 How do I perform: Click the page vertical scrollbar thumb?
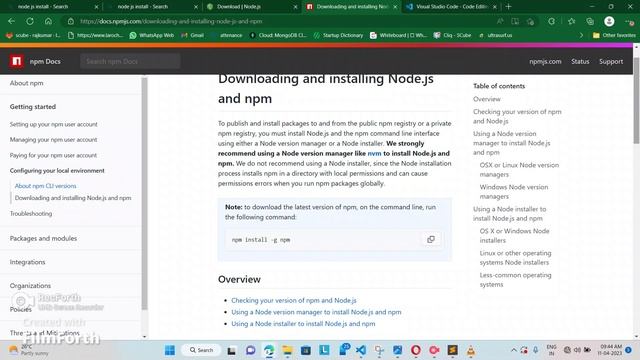point(636,100)
